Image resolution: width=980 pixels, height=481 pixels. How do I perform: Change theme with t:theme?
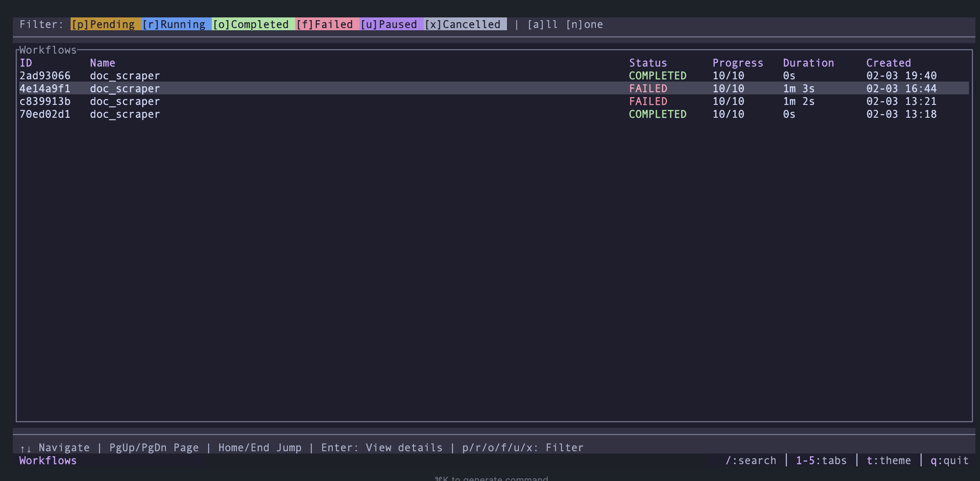(889, 460)
